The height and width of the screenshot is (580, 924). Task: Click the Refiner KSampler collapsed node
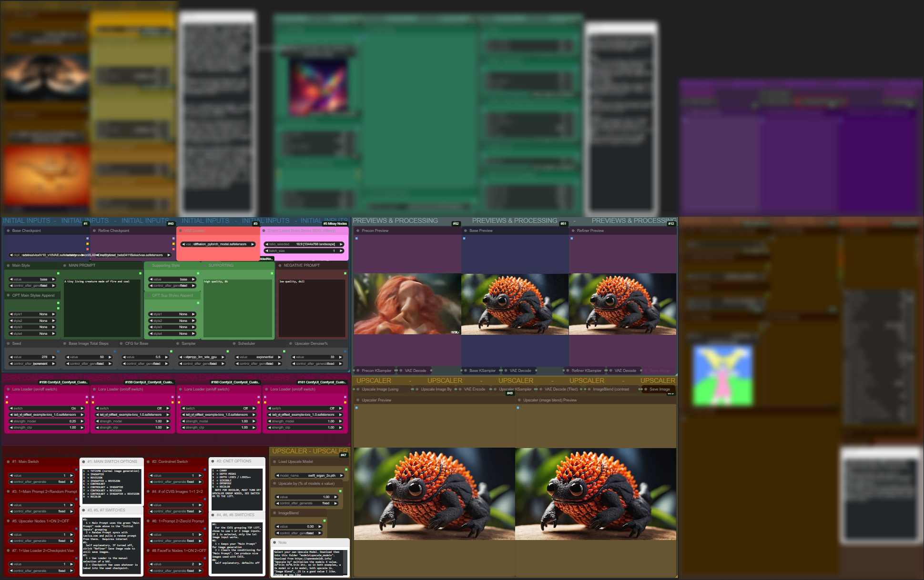(586, 370)
